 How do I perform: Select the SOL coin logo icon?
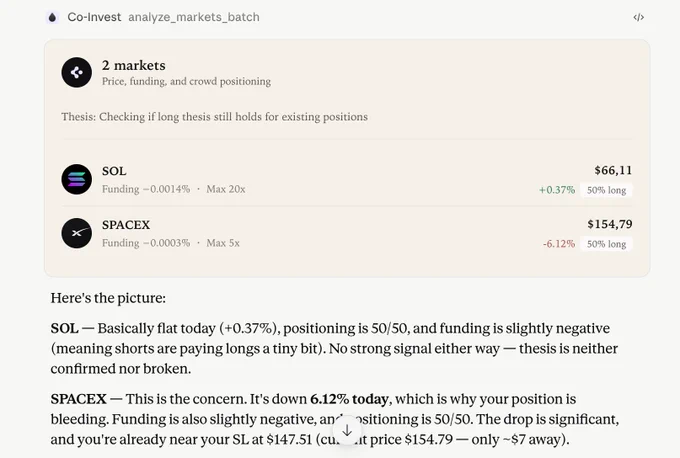[x=76, y=179]
